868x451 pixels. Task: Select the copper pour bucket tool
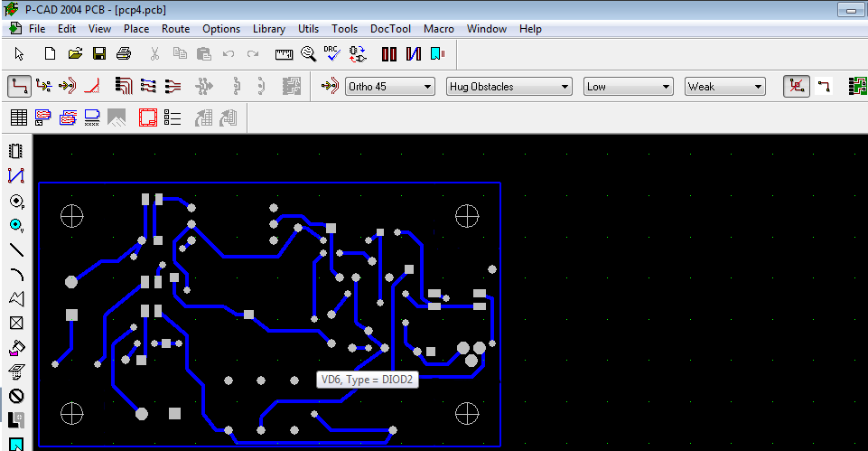16,347
